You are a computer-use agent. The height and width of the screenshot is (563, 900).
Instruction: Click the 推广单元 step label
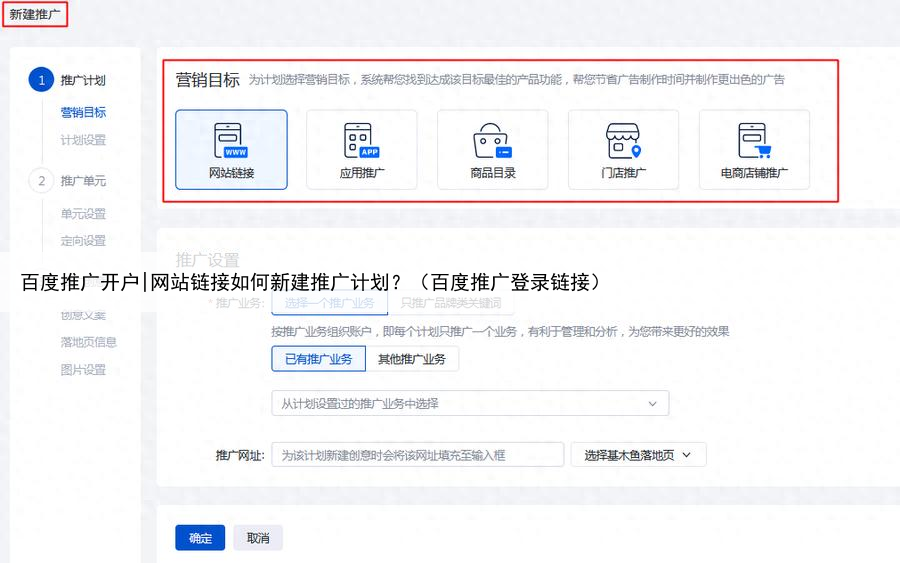pos(83,181)
